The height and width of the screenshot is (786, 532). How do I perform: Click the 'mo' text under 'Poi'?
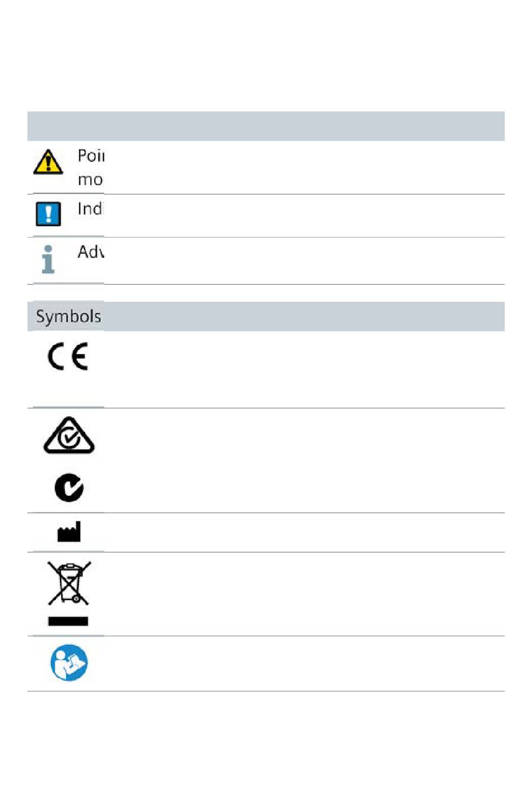tap(90, 180)
